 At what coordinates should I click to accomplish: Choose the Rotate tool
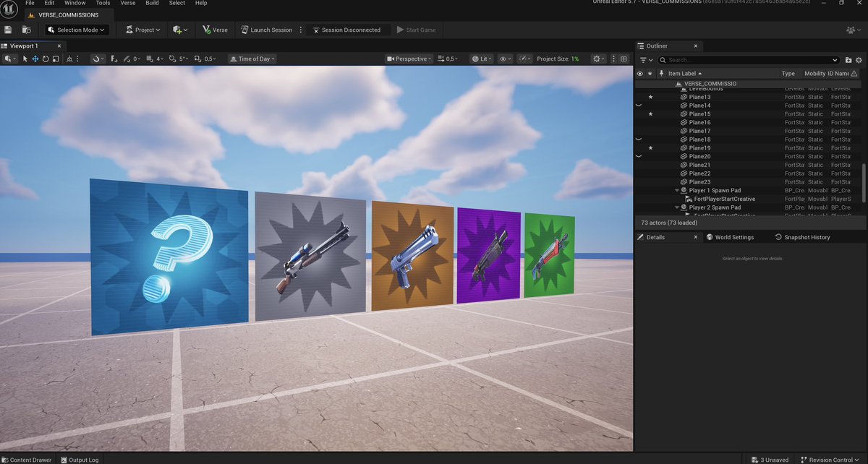[x=46, y=59]
